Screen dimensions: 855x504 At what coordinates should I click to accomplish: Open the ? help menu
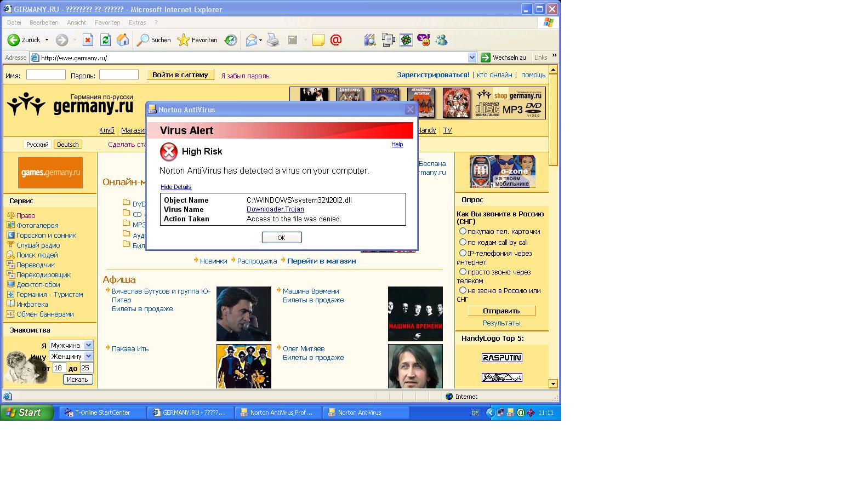(156, 22)
